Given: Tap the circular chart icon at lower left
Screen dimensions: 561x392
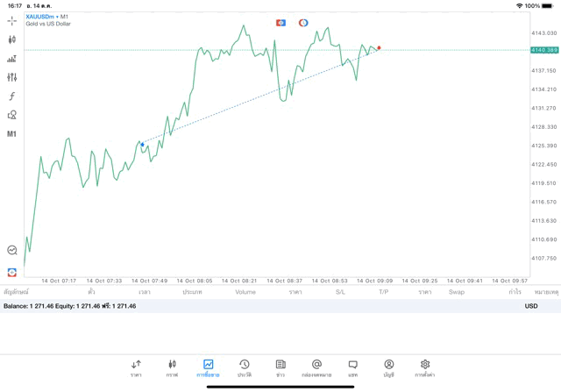Looking at the screenshot, I should coord(11,251).
